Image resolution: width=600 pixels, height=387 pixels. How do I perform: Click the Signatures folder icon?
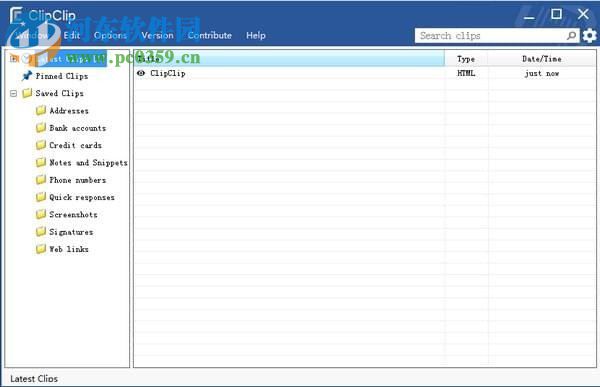(x=41, y=232)
